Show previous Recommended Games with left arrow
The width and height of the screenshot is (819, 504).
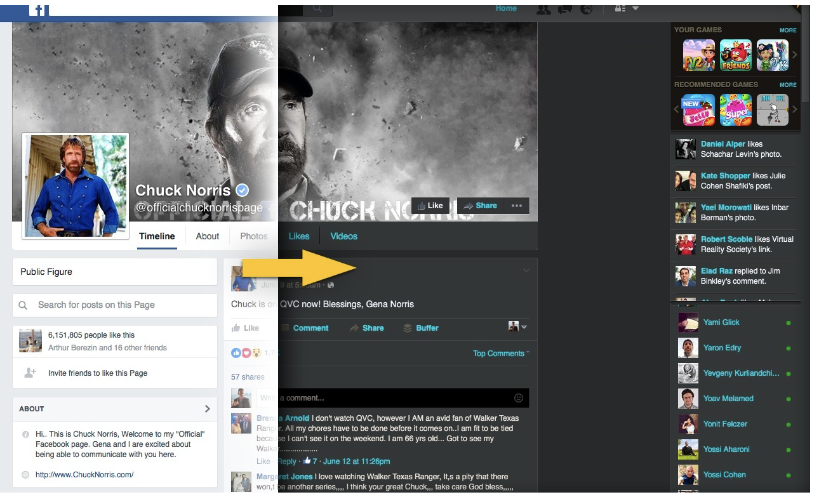click(677, 110)
